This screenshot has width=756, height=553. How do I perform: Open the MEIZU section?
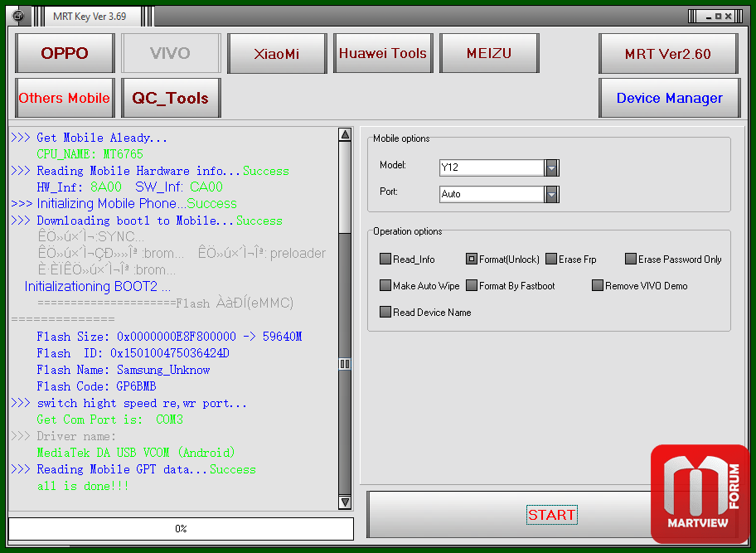(x=489, y=54)
